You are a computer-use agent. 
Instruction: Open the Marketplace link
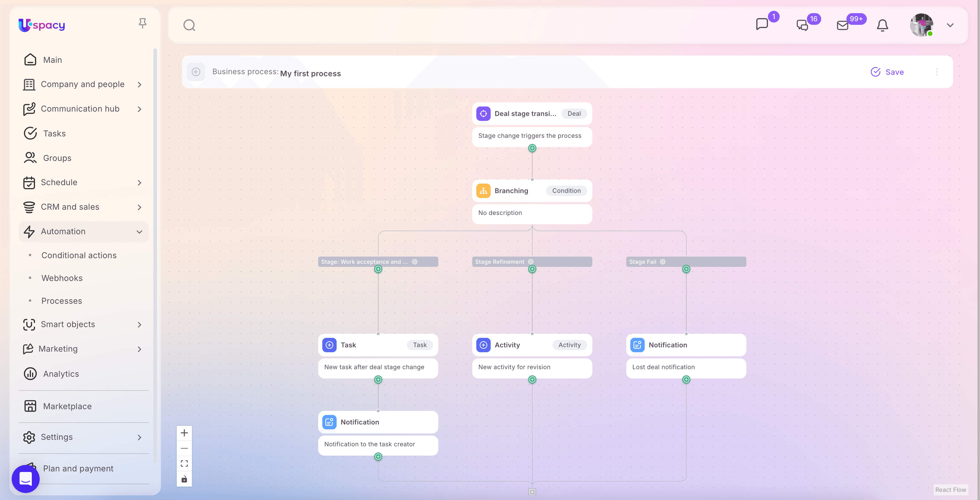pos(67,406)
